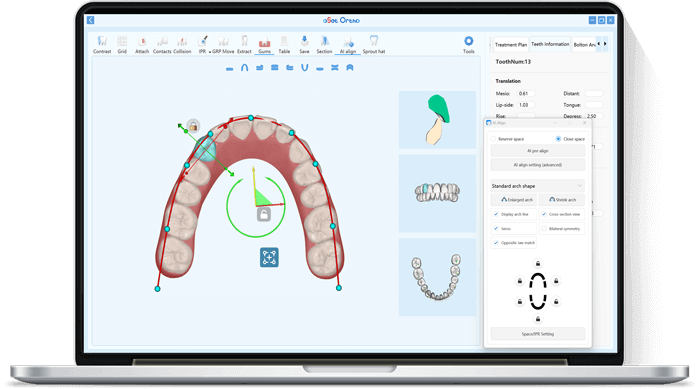Open the Standard arch shape dropdown
This screenshot has height=389, width=699.
(538, 186)
